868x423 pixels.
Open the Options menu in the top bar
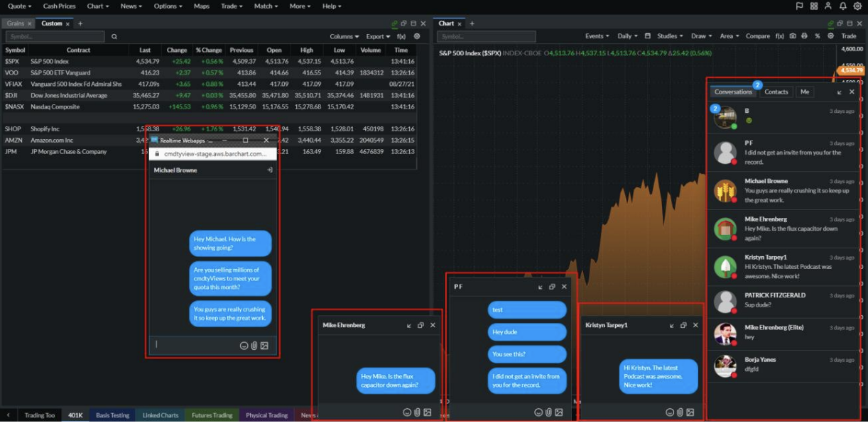pos(168,6)
